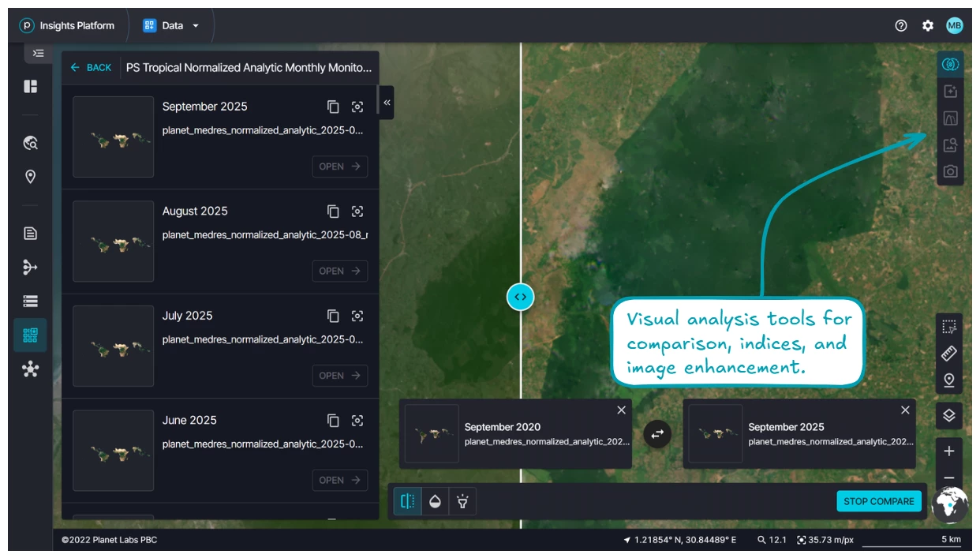Screen dimensions: 980x558
Task: Zoom to the July 2025 layer extent
Action: [x=357, y=316]
